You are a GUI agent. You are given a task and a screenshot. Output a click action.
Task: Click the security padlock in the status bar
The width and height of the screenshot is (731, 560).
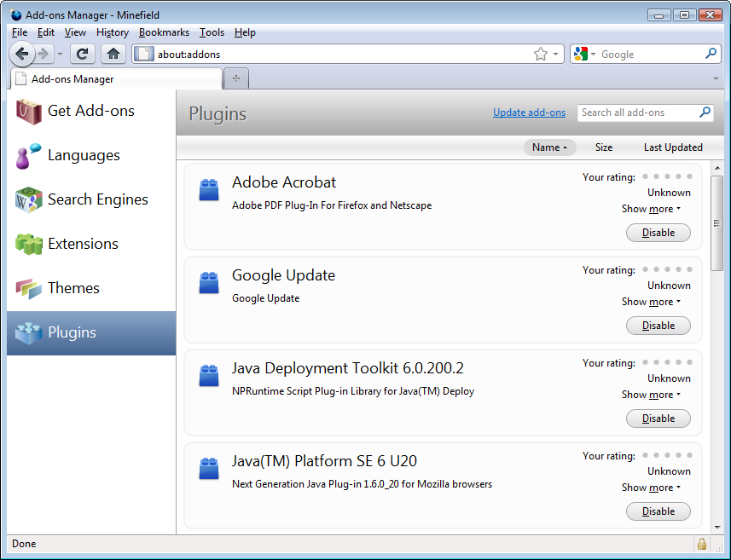click(x=702, y=544)
